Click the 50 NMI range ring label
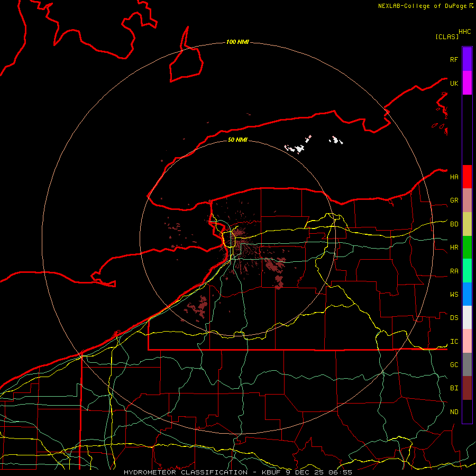Viewport: 476px width, 476px height. (237, 140)
